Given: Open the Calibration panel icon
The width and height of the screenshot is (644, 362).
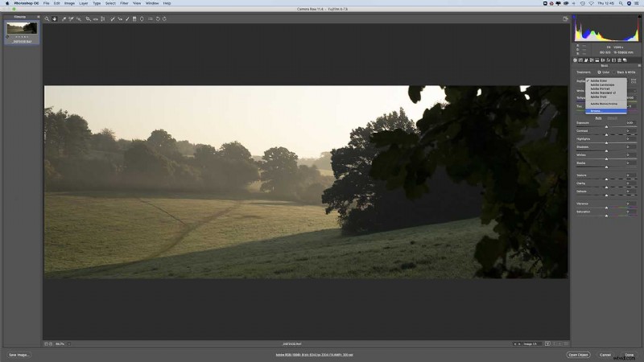Looking at the screenshot, I should [614, 60].
